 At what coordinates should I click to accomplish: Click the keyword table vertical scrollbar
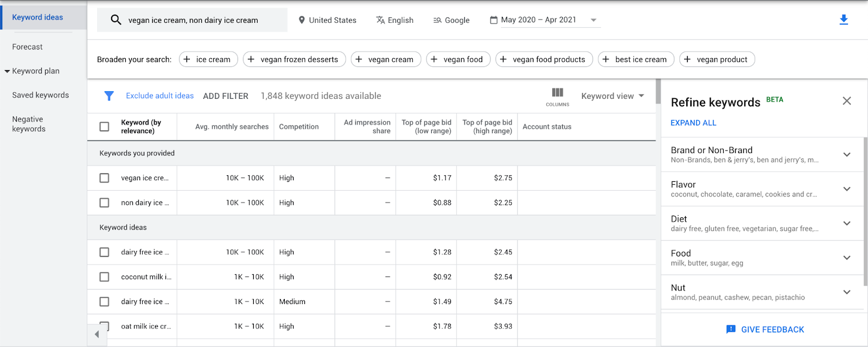tap(658, 91)
